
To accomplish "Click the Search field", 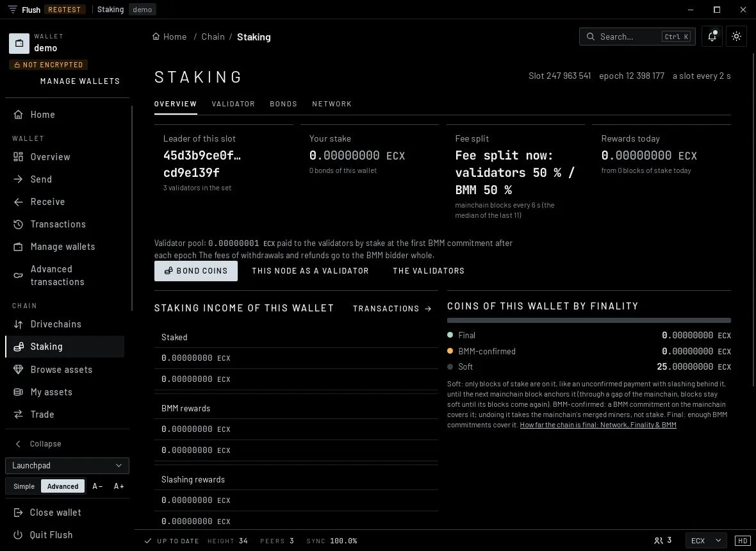I will tap(637, 37).
